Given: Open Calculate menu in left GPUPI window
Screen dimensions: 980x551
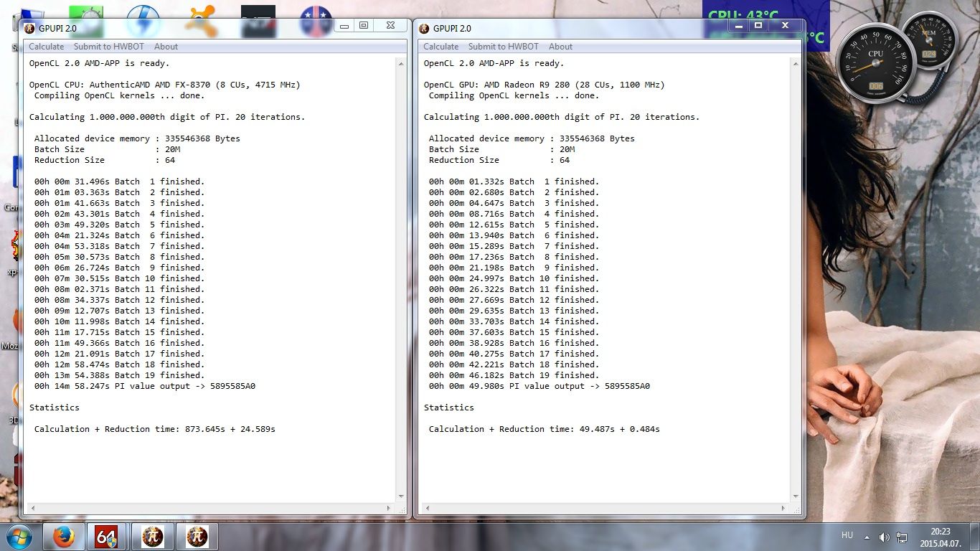Looking at the screenshot, I should (46, 47).
